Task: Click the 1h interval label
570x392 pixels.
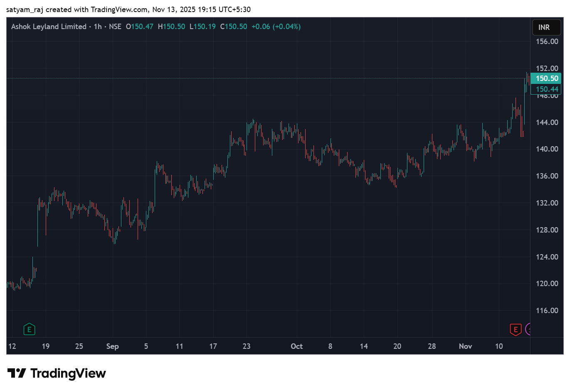Action: pos(98,27)
